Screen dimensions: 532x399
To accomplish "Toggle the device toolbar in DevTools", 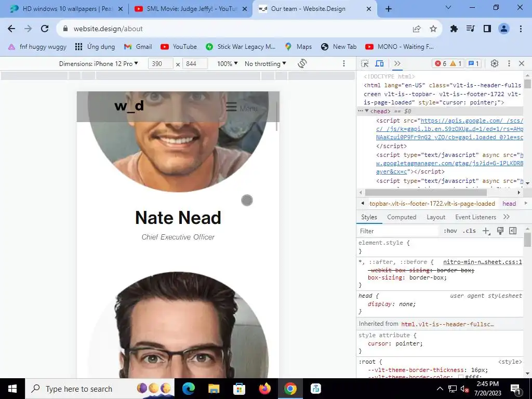I will [x=379, y=63].
